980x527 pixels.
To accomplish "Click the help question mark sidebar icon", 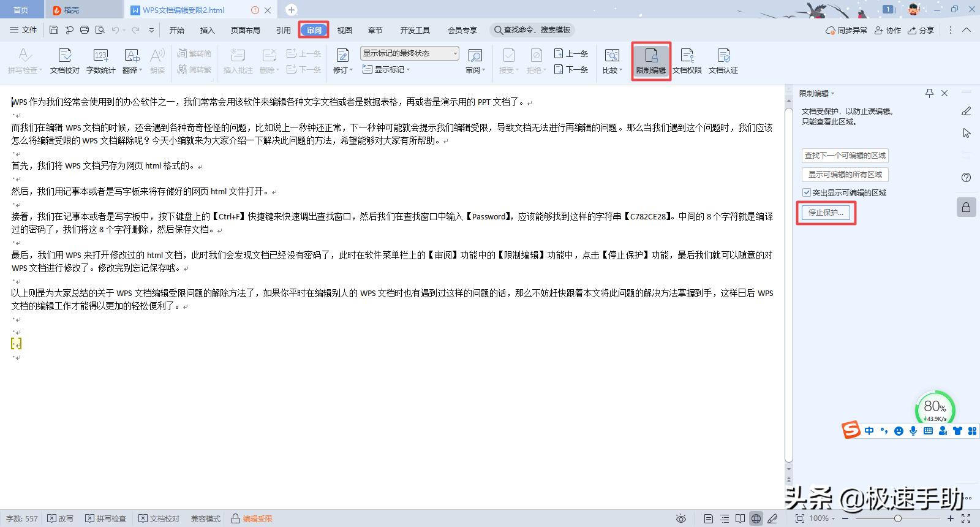I will click(966, 178).
